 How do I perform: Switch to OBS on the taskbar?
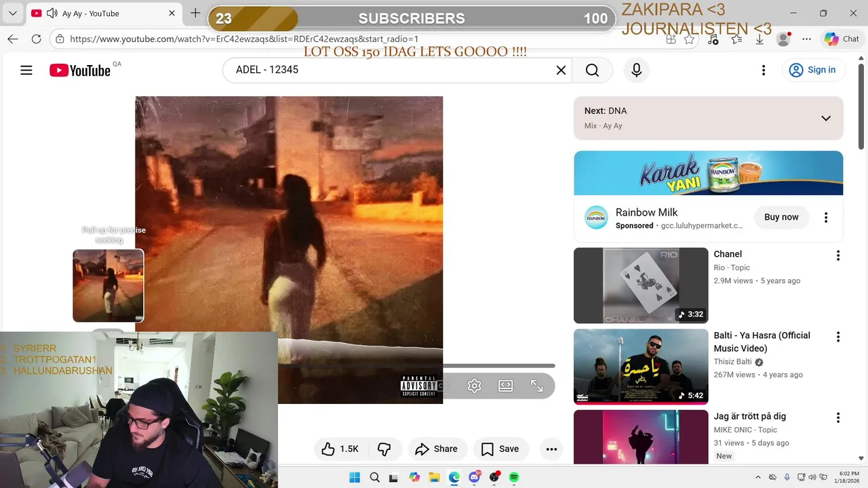494,477
